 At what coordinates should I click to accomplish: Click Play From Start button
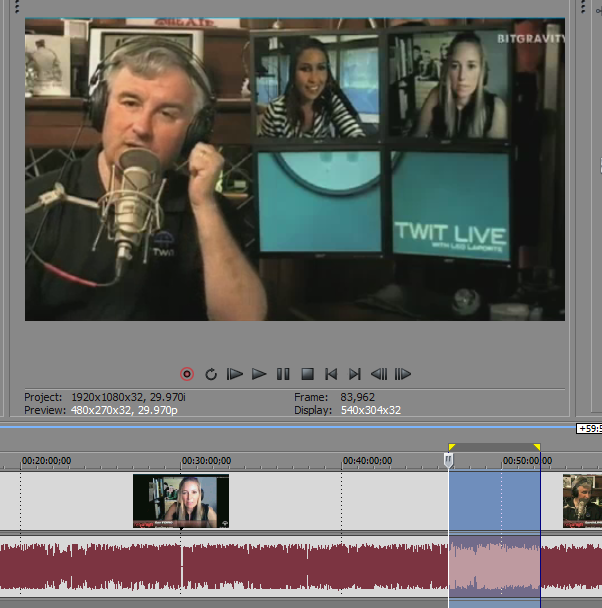click(x=235, y=374)
